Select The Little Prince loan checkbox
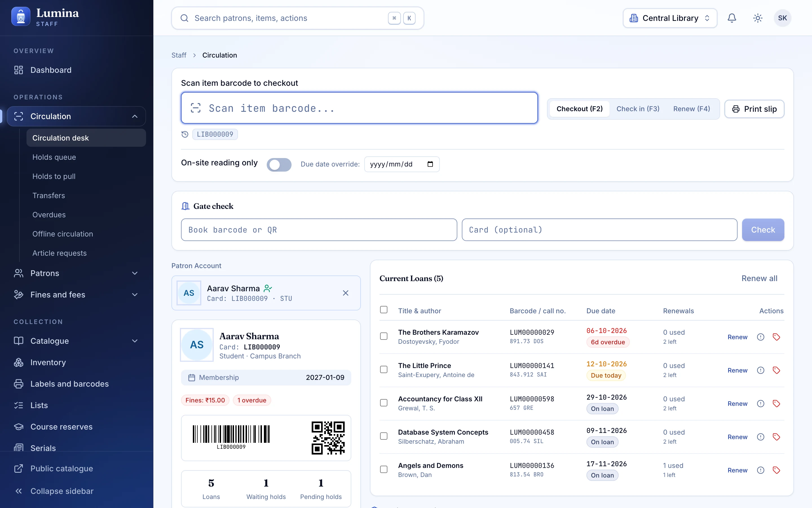 [383, 370]
